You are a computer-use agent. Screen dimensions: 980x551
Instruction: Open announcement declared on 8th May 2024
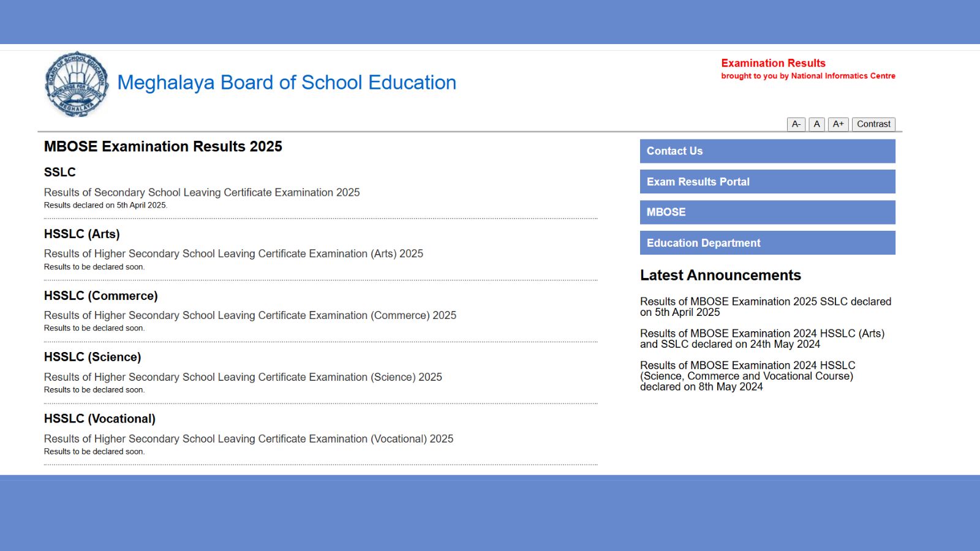coord(747,376)
